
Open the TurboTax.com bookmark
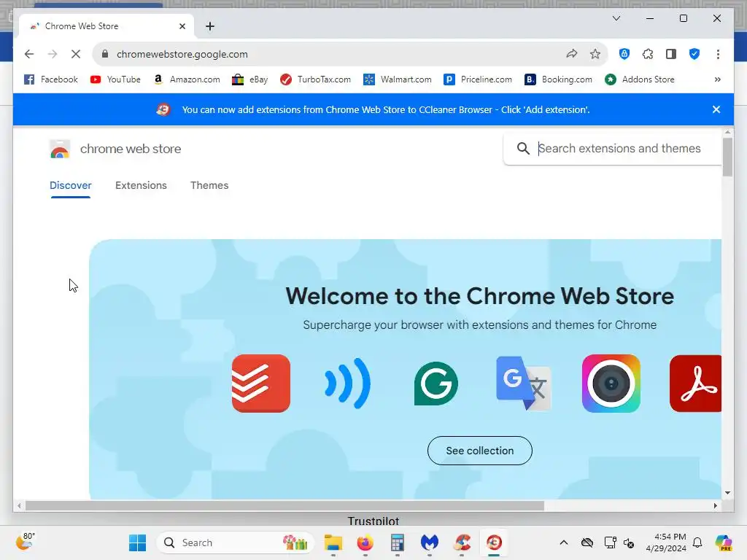pos(315,79)
